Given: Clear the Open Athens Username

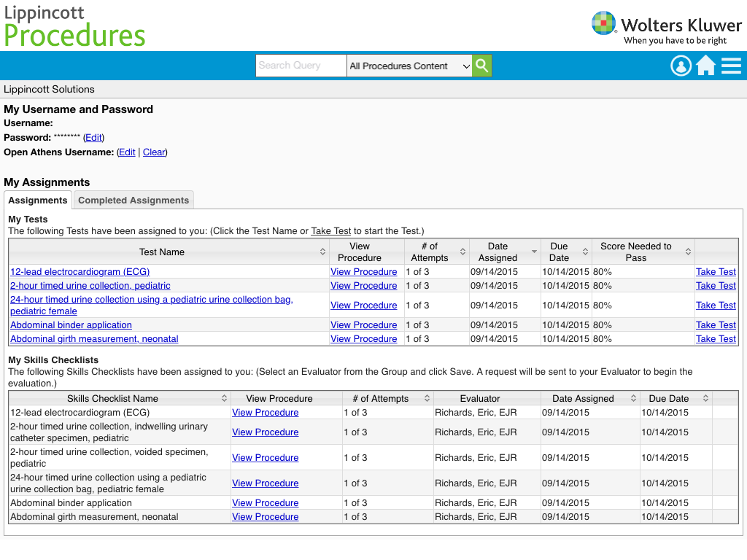Looking at the screenshot, I should pos(154,152).
